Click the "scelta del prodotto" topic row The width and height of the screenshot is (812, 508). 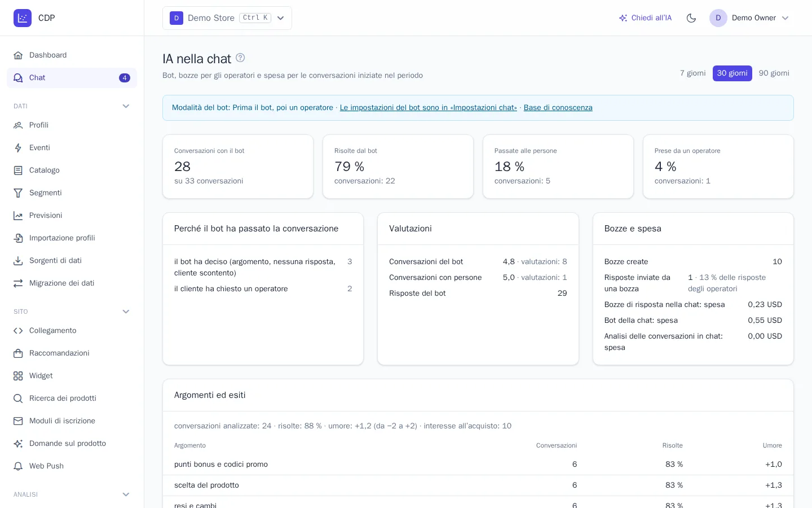(478, 485)
